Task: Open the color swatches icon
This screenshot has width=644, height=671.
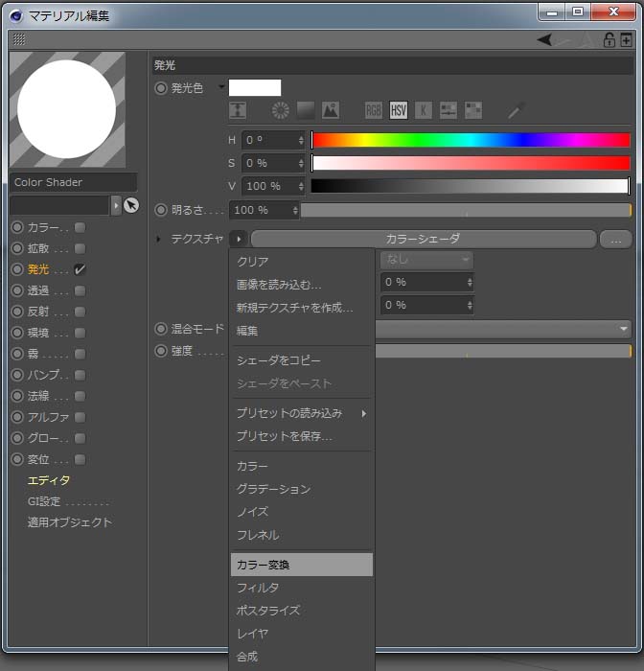Action: 473,110
